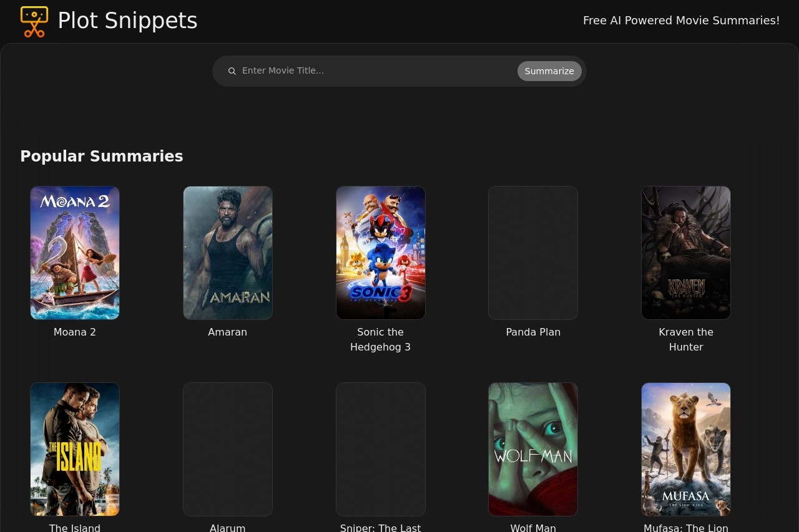Image resolution: width=799 pixels, height=532 pixels.
Task: Open the blank Sniper: The Last poster placeholder
Action: (381, 449)
